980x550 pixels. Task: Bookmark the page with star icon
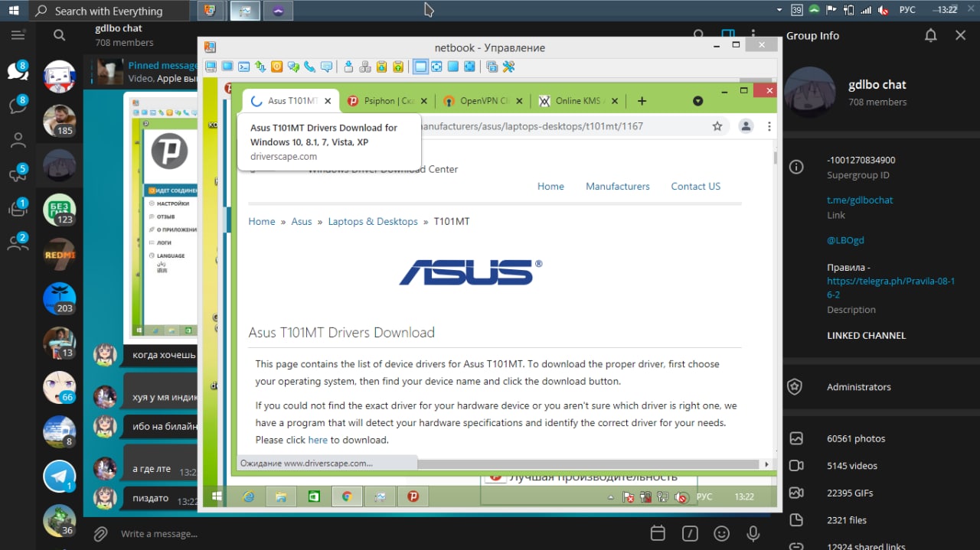[x=717, y=126]
